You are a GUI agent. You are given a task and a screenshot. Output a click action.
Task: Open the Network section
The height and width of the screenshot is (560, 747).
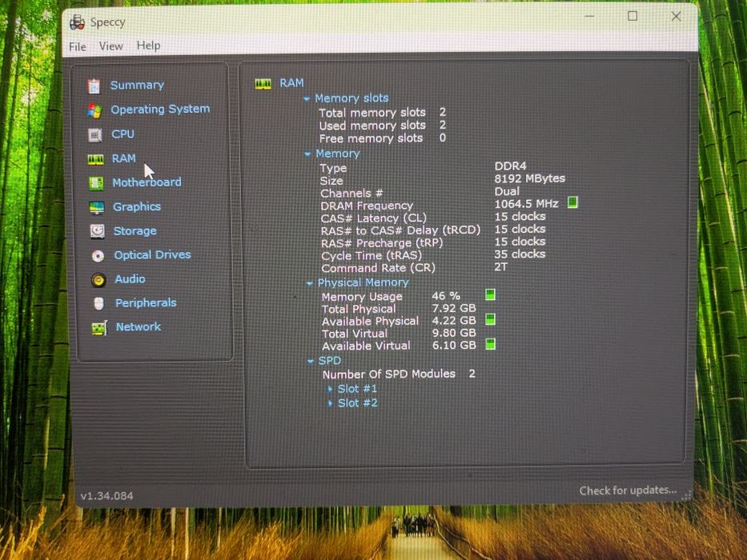[x=139, y=327]
